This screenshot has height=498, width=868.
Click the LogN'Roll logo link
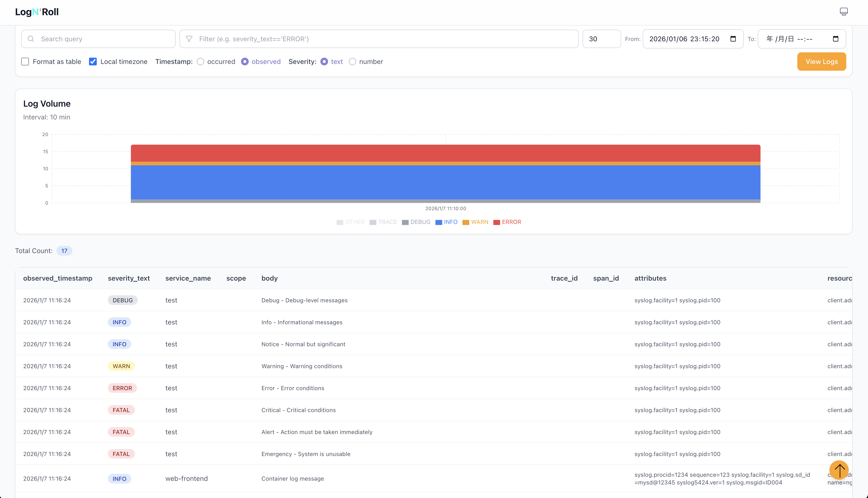click(37, 12)
